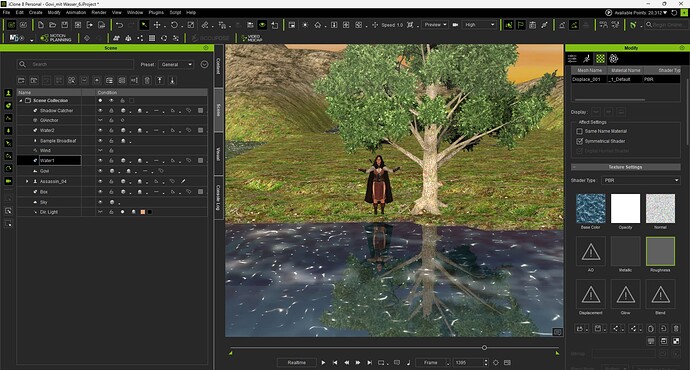Expand the Assassin_04 tree node
The width and height of the screenshot is (690, 370).
(27, 181)
